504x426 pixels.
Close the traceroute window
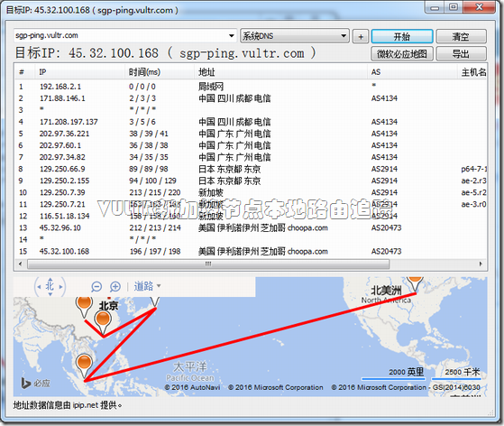tap(480, 7)
